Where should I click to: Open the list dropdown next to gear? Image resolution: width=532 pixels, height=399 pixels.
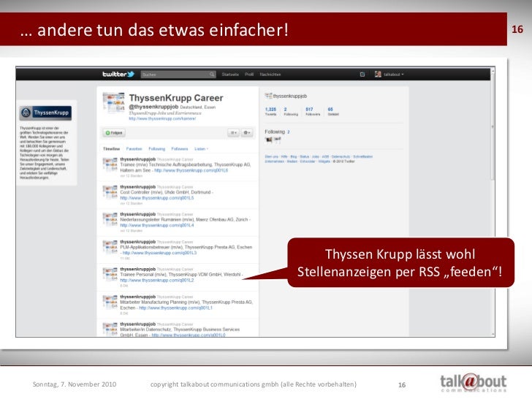point(233,133)
